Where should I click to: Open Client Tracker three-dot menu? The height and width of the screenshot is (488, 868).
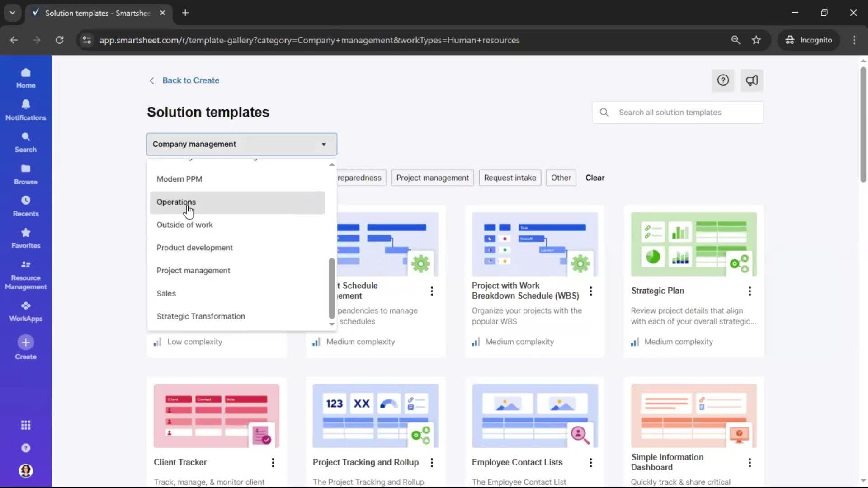pyautogui.click(x=273, y=462)
